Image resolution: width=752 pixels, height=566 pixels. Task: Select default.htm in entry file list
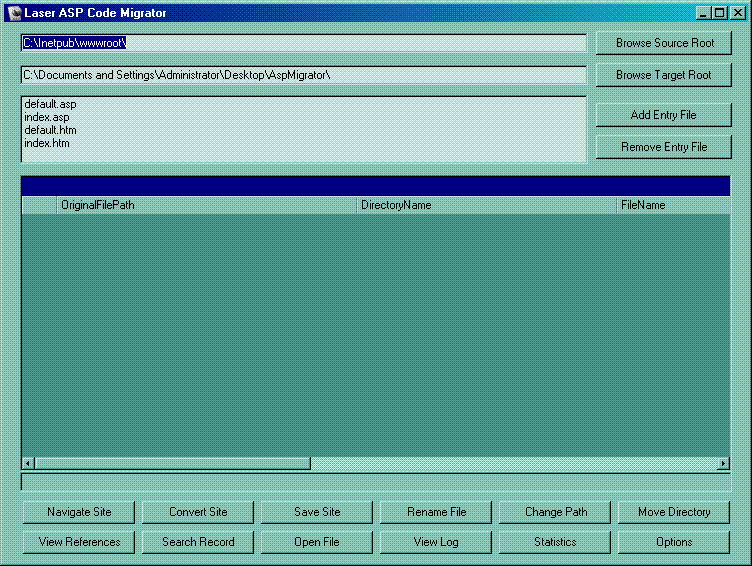(50, 130)
